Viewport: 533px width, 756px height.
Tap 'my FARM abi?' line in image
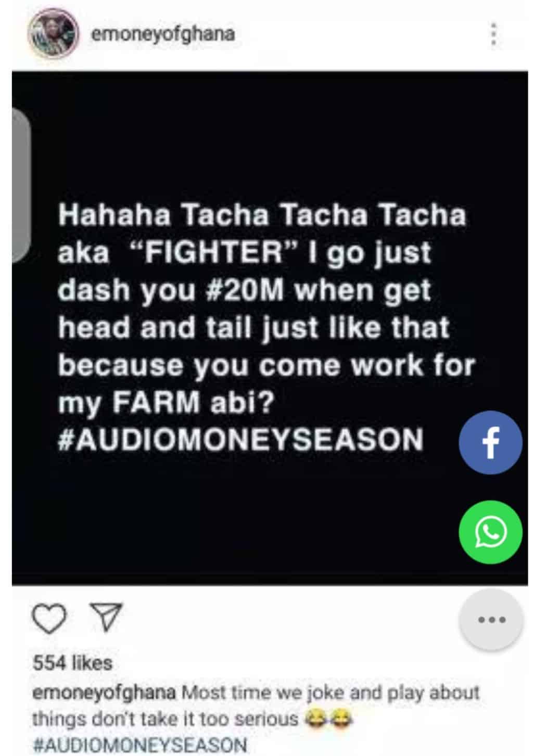[166, 403]
